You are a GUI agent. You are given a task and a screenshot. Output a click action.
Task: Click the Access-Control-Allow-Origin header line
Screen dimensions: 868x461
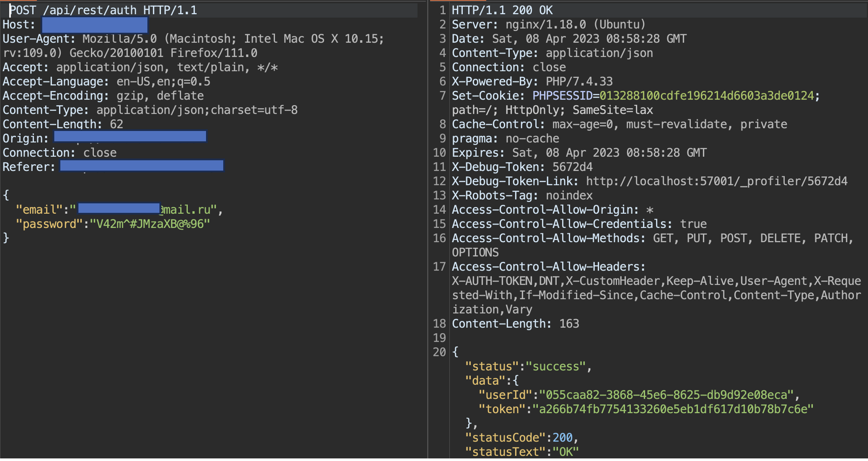[x=553, y=210]
